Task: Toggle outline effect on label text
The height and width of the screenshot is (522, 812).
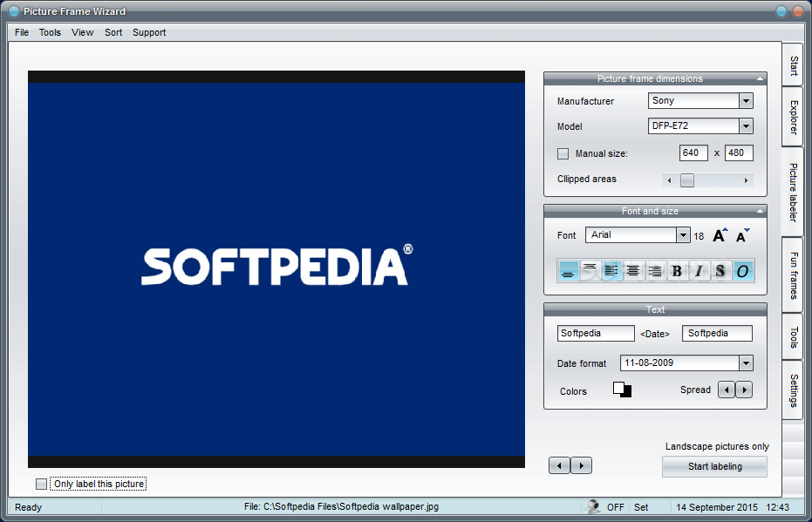Action: 742,270
